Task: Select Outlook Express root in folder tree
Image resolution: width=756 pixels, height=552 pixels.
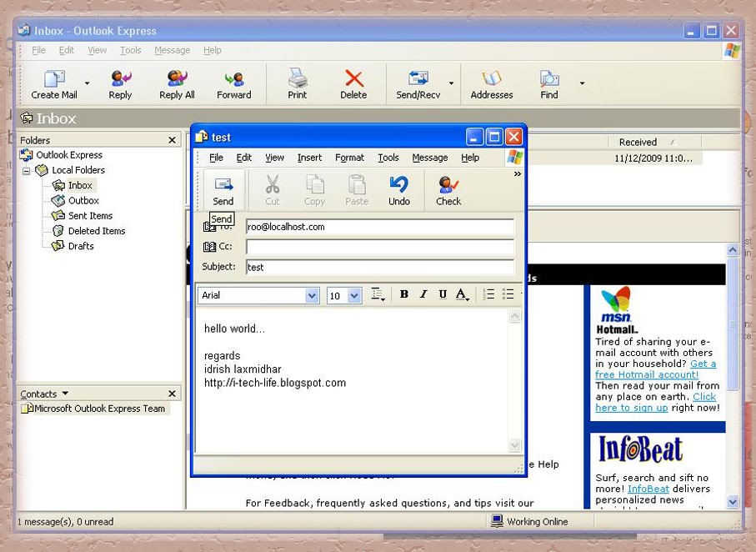Action: (x=69, y=155)
